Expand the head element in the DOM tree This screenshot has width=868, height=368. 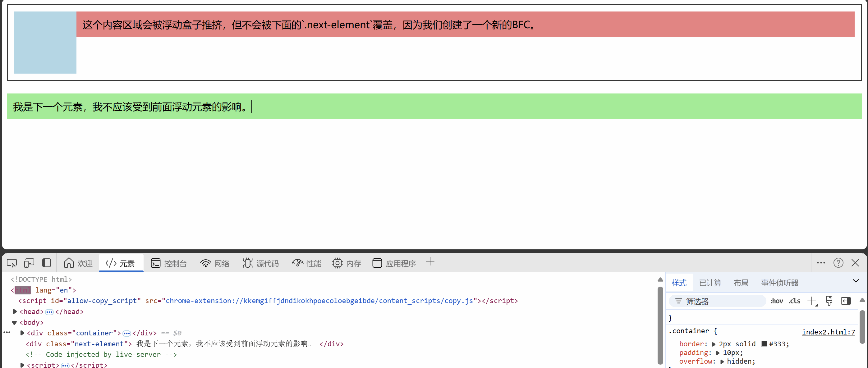pos(15,312)
